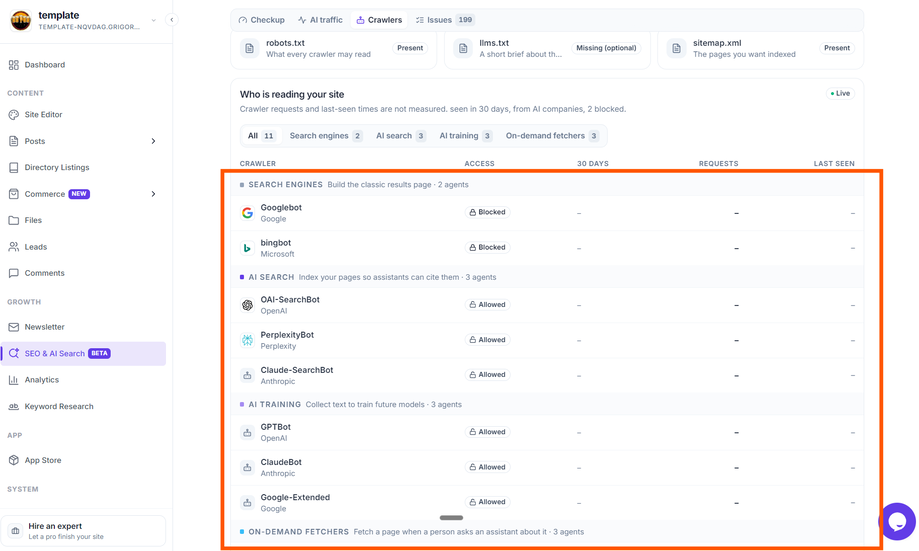Image resolution: width=919 pixels, height=551 pixels.
Task: Click the SEARCH ENGINES group header
Action: (547, 185)
